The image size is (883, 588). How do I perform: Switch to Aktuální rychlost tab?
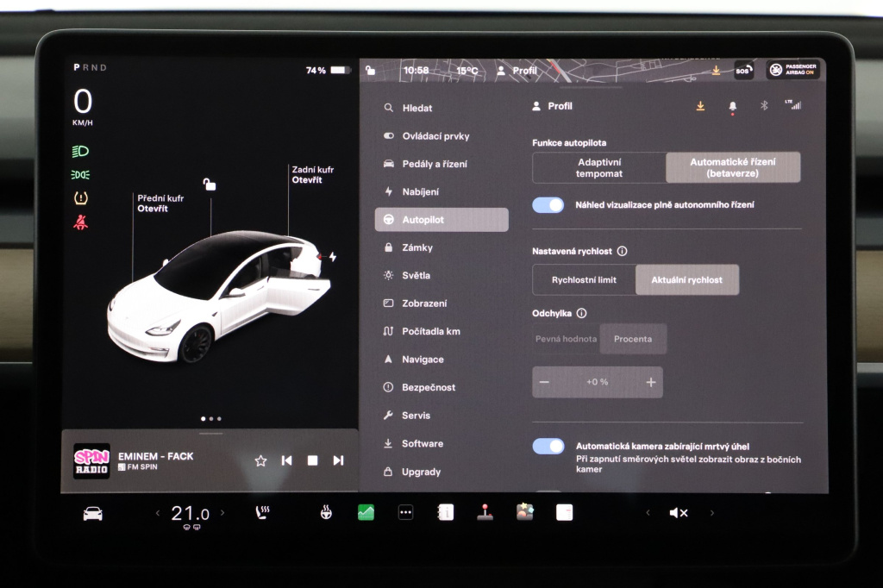pos(687,279)
